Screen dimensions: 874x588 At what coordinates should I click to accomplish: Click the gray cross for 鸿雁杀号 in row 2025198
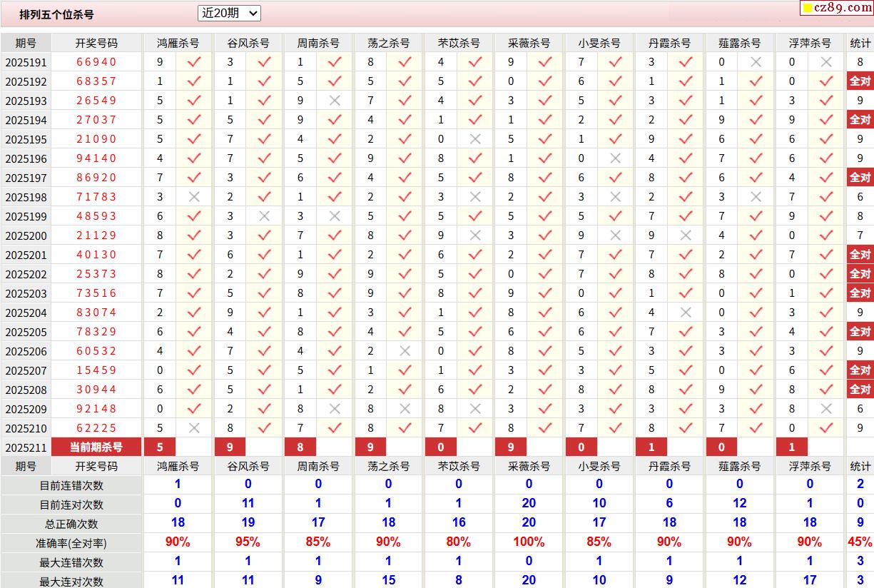pyautogui.click(x=194, y=197)
